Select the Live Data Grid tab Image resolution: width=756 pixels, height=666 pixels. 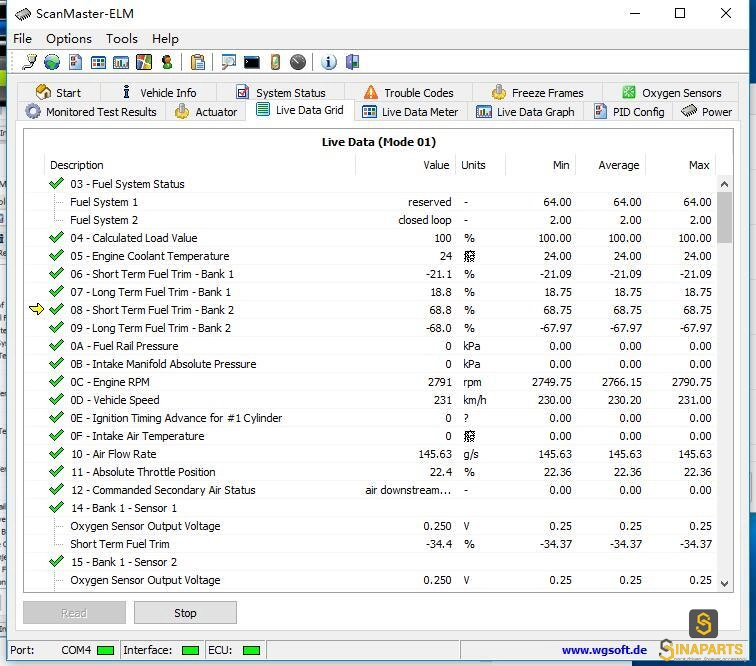[x=300, y=110]
